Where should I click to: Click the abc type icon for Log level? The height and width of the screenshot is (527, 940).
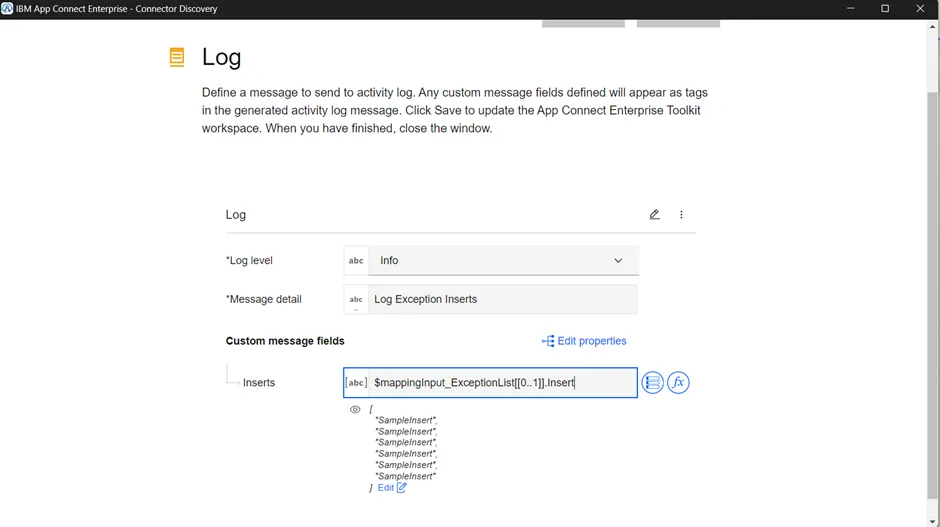pos(356,261)
